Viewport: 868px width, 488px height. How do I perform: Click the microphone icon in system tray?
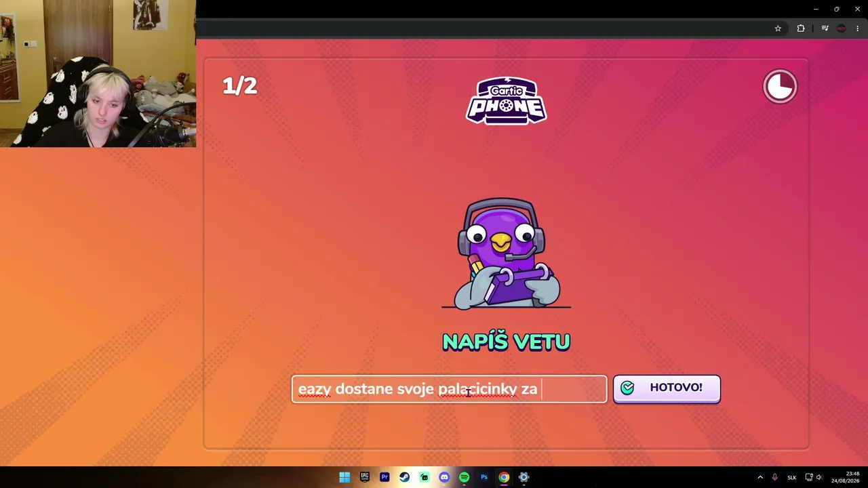pyautogui.click(x=774, y=477)
